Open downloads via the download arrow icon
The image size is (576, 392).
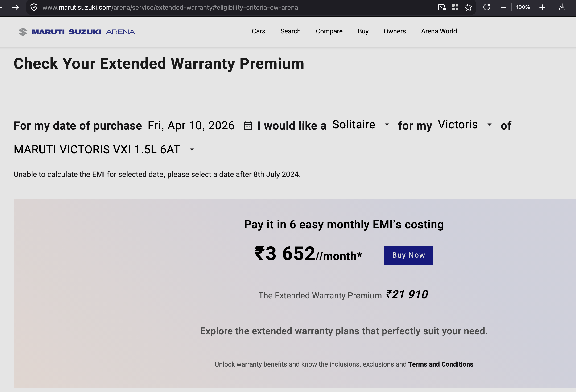[562, 7]
